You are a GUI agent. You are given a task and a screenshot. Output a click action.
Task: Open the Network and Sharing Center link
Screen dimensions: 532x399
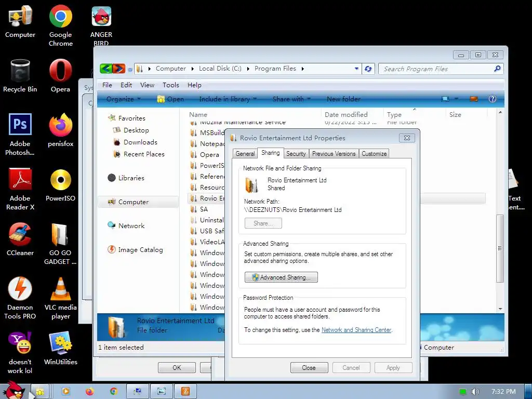coord(356,330)
